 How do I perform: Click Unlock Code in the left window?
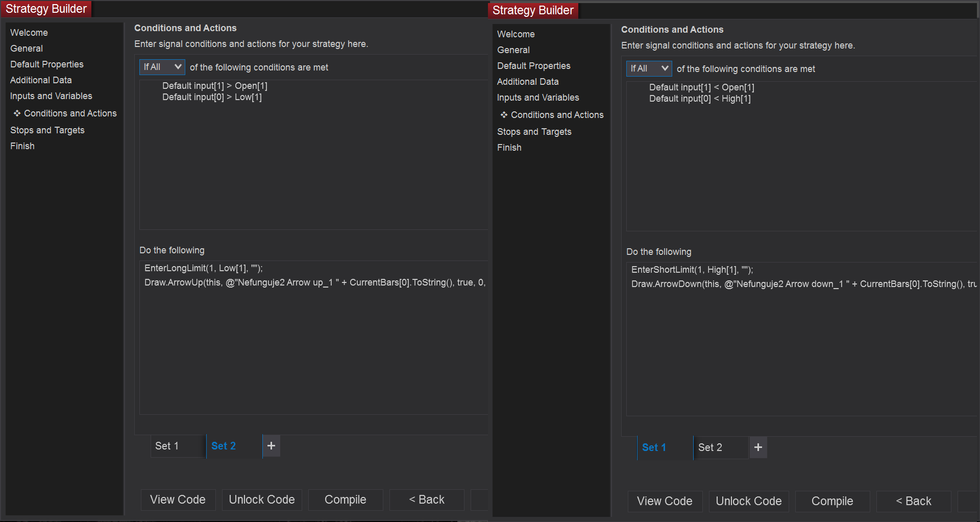(262, 500)
